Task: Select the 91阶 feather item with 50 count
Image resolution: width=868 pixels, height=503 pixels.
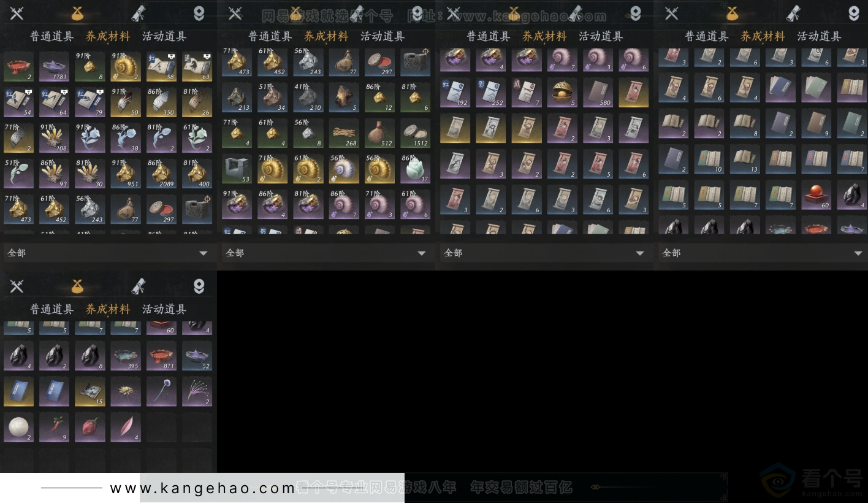Action: (126, 102)
